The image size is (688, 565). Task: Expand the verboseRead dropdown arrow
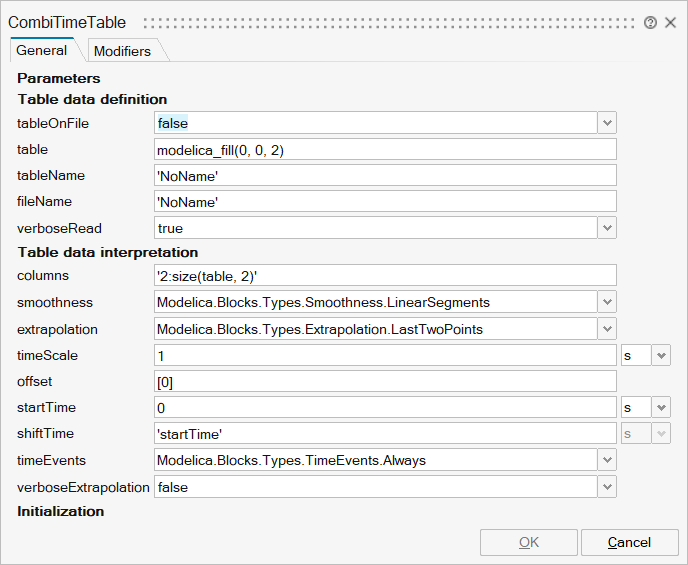click(606, 228)
